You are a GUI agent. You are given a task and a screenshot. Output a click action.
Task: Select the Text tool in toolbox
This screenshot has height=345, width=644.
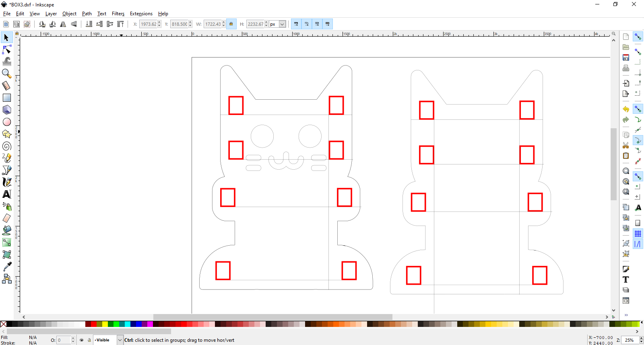click(6, 194)
